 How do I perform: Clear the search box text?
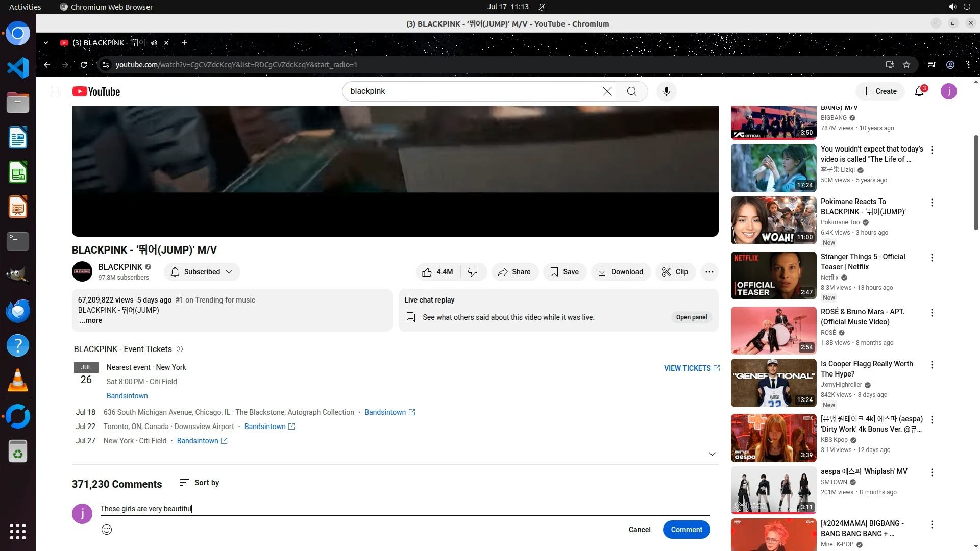point(607,91)
